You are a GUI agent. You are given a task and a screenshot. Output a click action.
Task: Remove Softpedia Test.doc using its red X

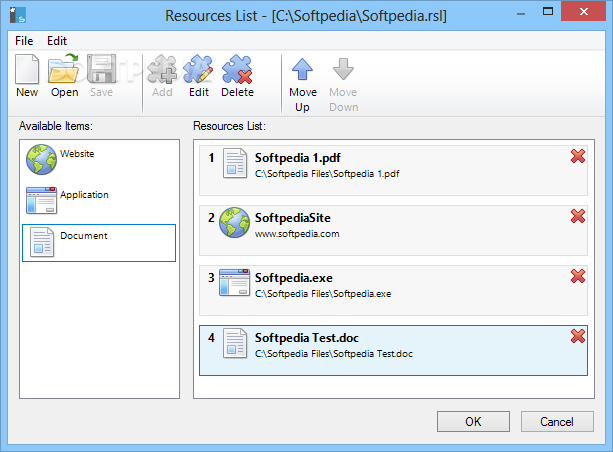[578, 336]
